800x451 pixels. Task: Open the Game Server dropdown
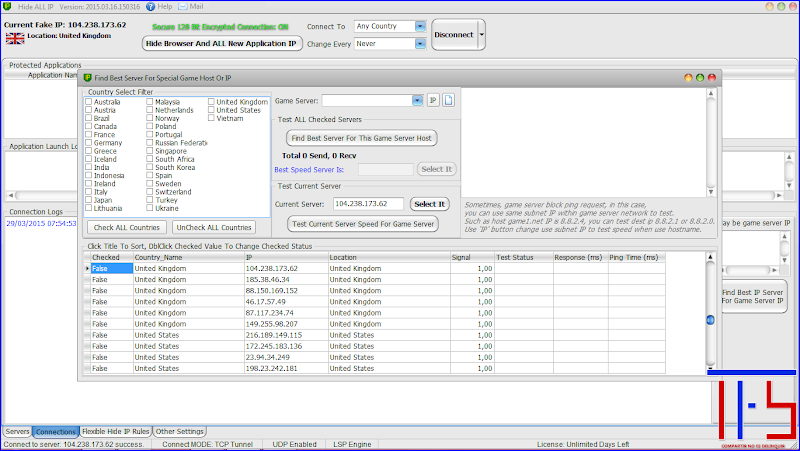point(417,101)
